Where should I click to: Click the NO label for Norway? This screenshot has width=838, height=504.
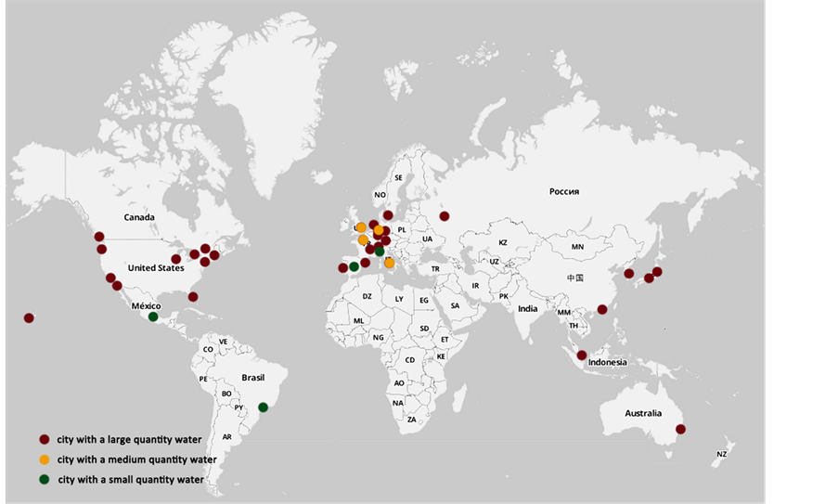(380, 195)
